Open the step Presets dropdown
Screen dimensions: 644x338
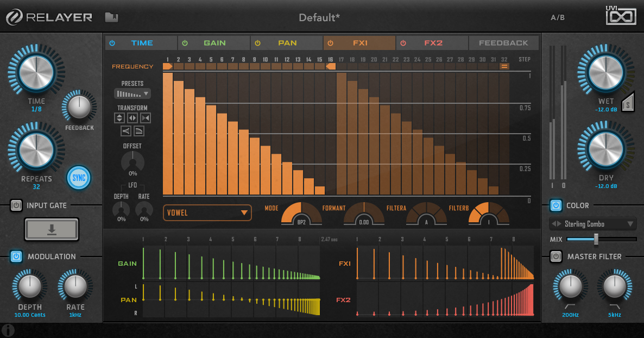[132, 94]
